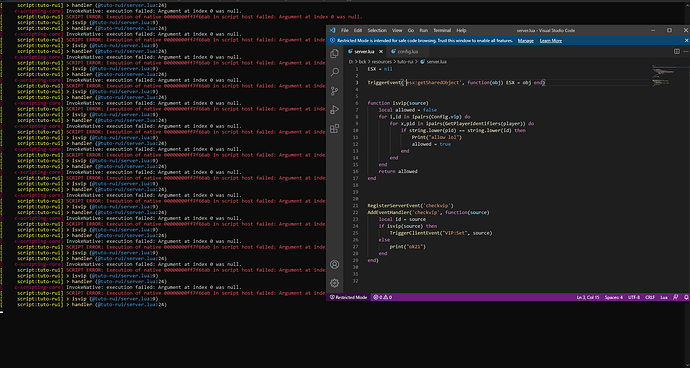Click the 'D:' breadcrumb segment
This screenshot has height=368, width=690.
point(351,62)
